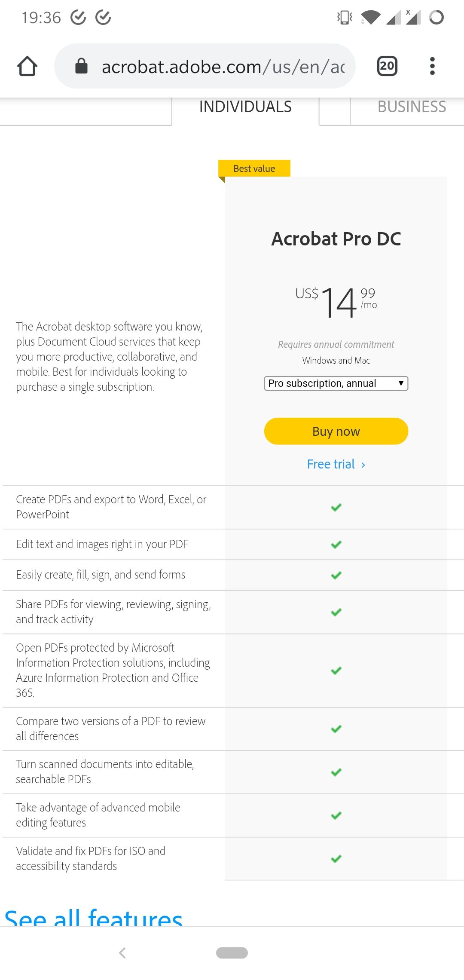The width and height of the screenshot is (464, 980).
Task: Tap the checkmark beside Compare two versions feature
Action: coord(336,728)
